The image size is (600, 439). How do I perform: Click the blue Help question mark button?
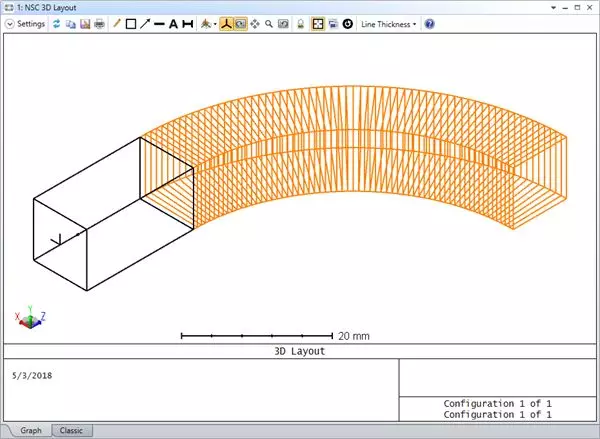coord(429,23)
